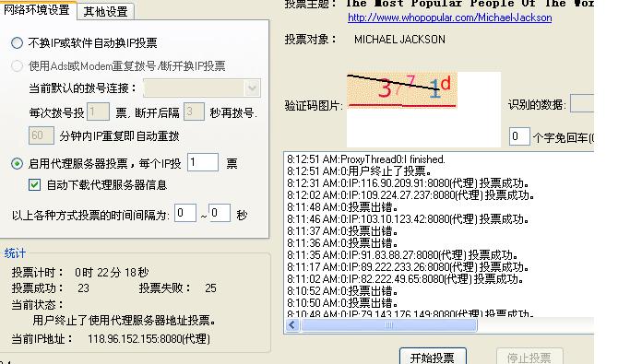Select log line with IP 89.222.233.26
This screenshot has height=364, width=630.
408,267
